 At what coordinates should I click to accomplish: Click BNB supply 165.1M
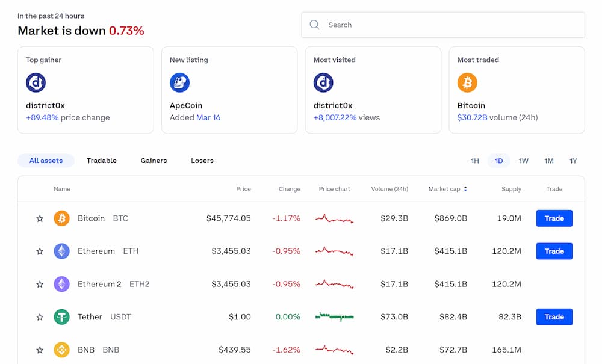[x=506, y=350]
